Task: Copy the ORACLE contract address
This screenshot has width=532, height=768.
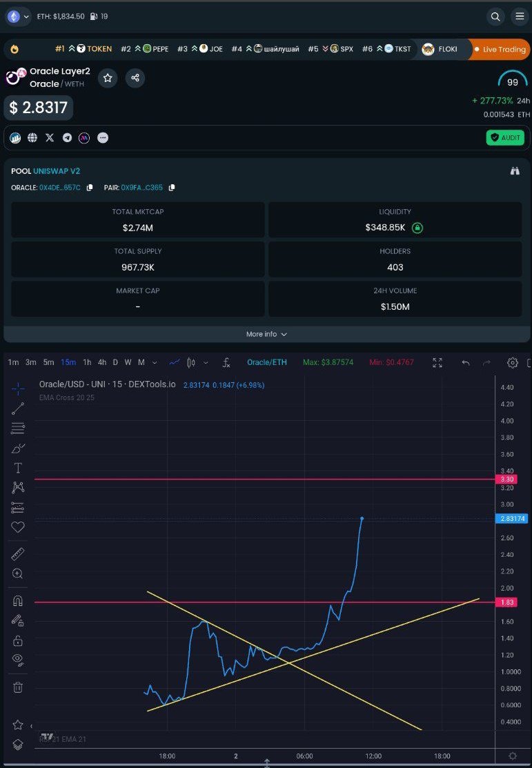Action: pyautogui.click(x=90, y=188)
